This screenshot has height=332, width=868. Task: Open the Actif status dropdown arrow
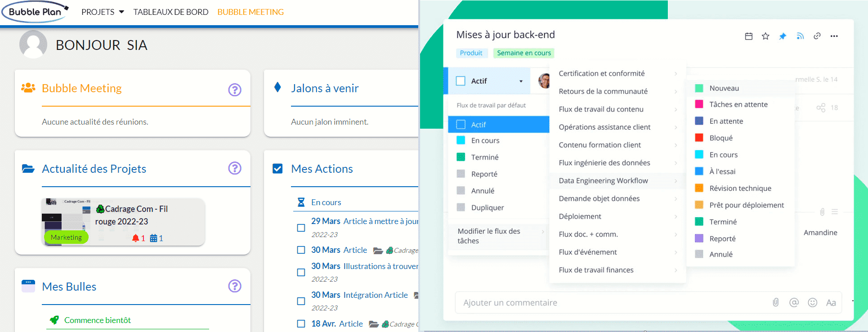pos(521,81)
